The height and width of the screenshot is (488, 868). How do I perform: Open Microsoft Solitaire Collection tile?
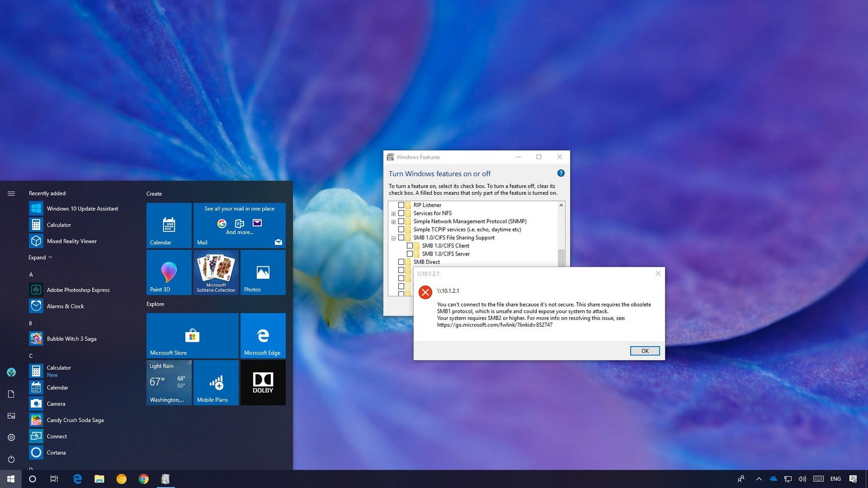click(216, 272)
